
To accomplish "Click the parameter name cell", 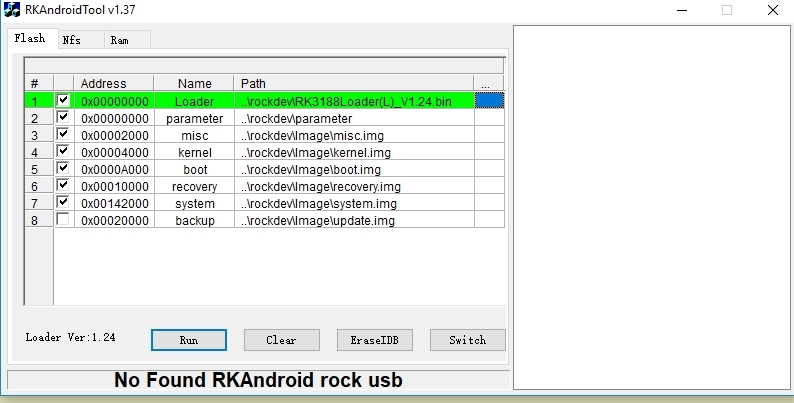I will point(194,118).
